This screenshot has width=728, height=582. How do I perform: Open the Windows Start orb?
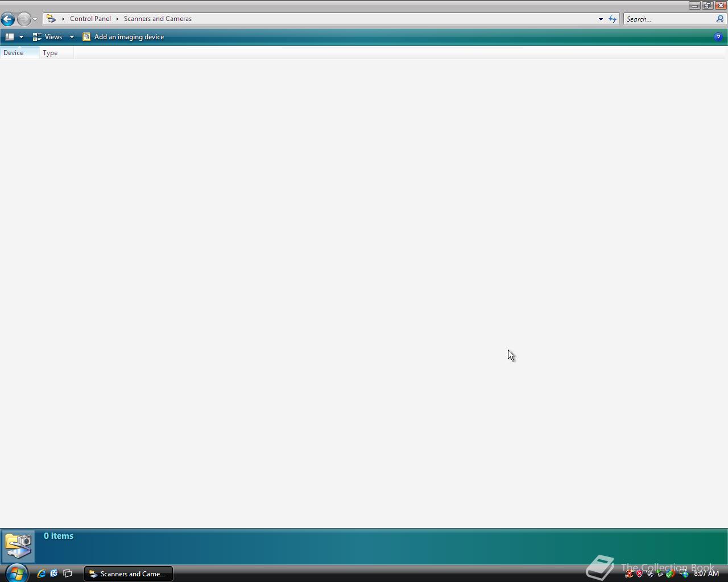tap(16, 573)
